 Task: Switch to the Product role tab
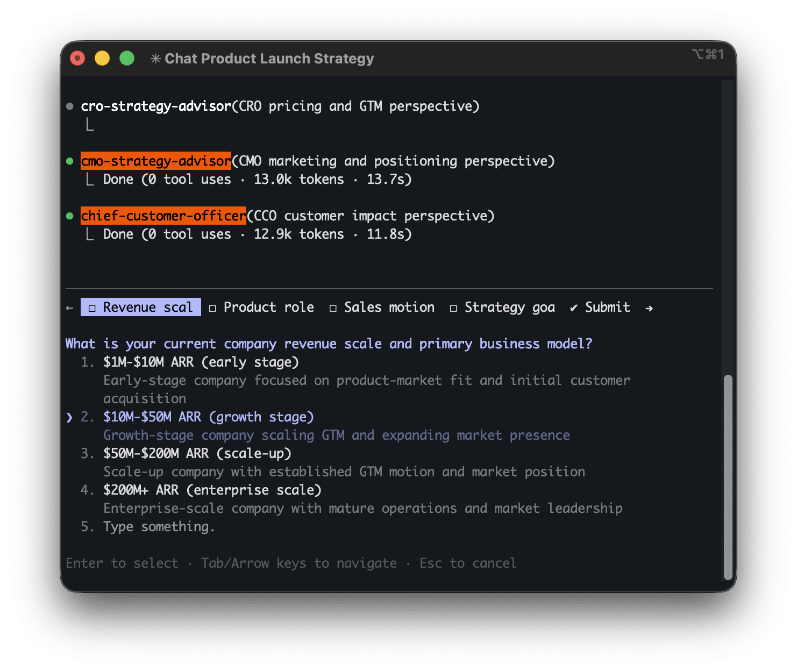(x=262, y=307)
